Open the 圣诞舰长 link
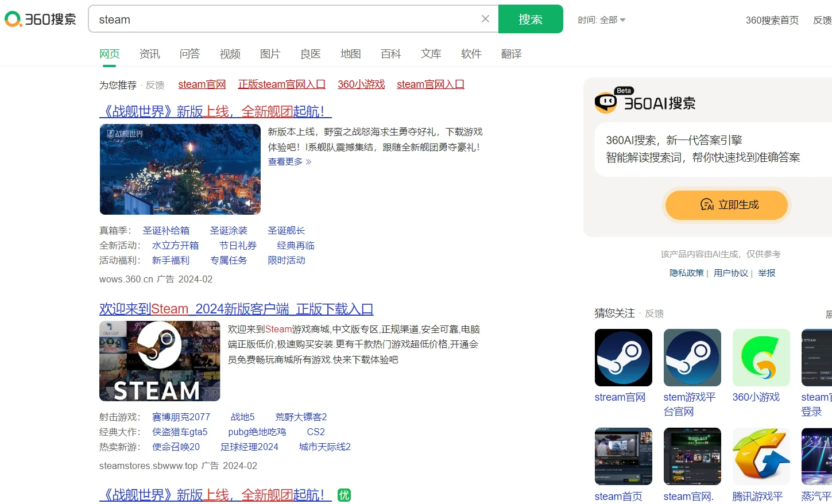832x504 pixels. coord(287,230)
